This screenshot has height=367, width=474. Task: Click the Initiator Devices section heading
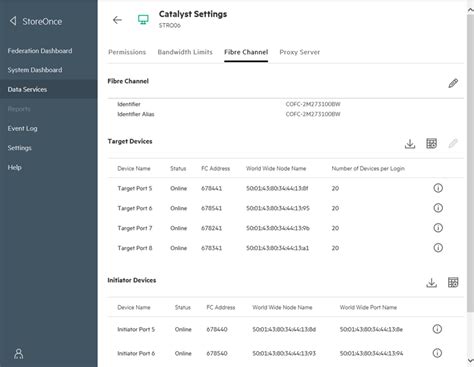click(x=132, y=280)
